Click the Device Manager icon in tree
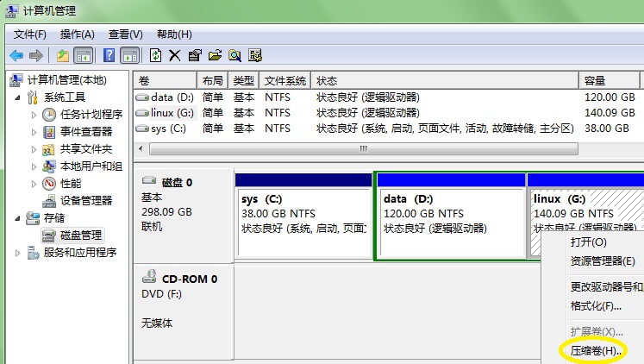644x364 pixels. coord(49,201)
